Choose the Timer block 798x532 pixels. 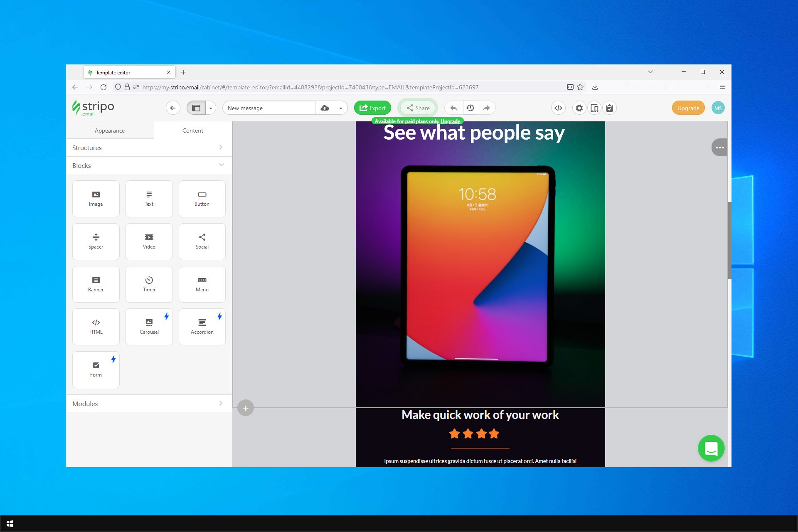149,284
